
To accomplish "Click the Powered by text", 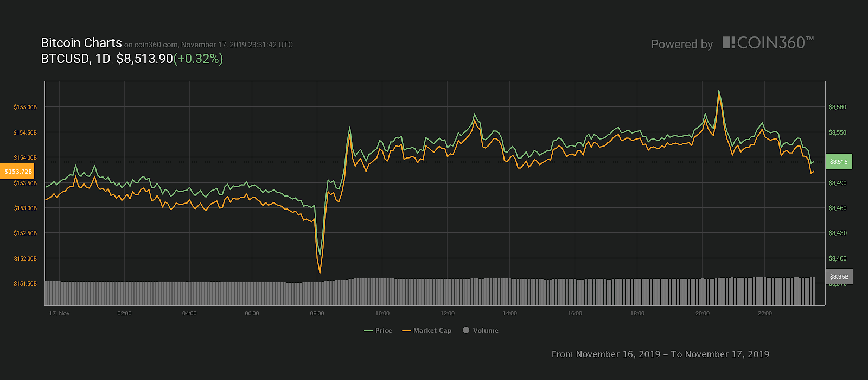I will click(x=682, y=45).
